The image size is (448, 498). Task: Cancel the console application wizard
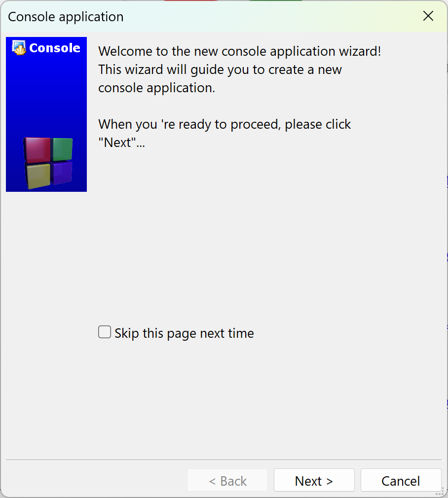401,480
